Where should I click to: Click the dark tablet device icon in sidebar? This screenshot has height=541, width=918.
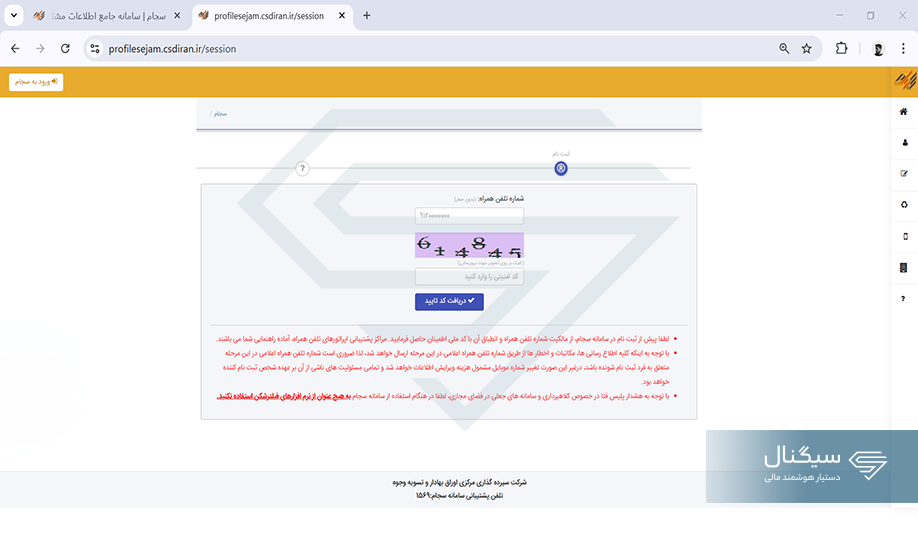coord(904,268)
